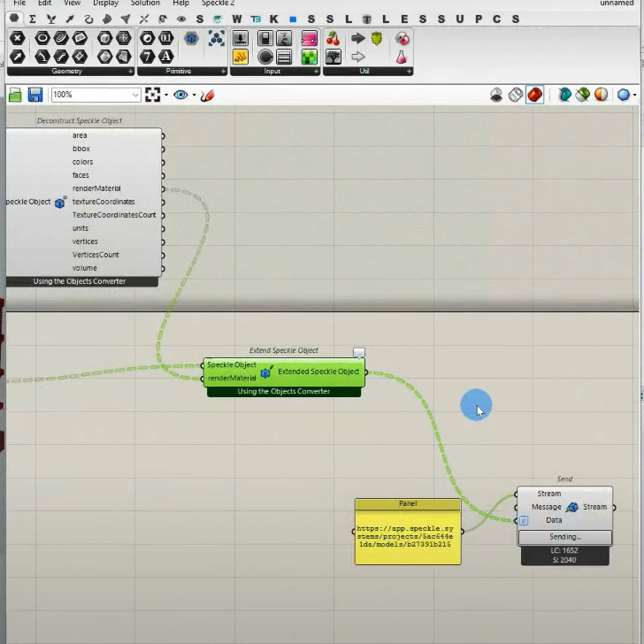This screenshot has height=644, width=644.
Task: Toggle the green document preview settings icon
Action: pyautogui.click(x=583, y=95)
